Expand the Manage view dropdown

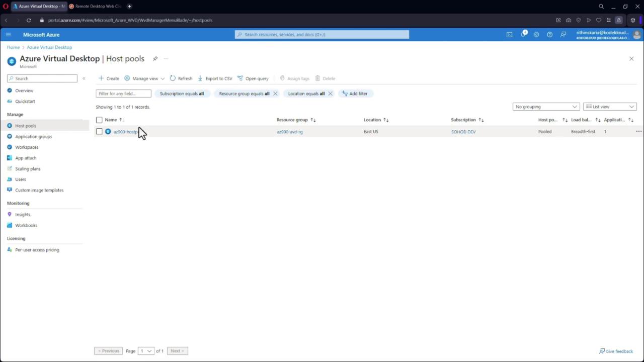click(144, 78)
